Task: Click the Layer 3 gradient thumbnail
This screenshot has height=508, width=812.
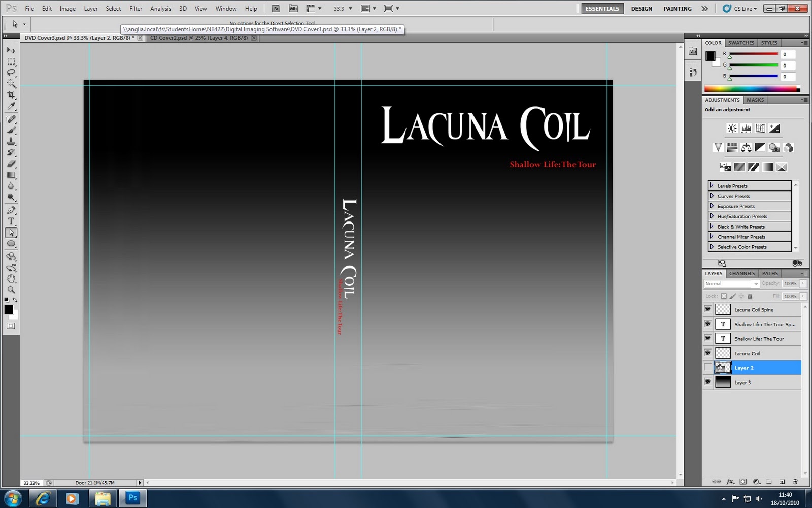Action: point(723,382)
